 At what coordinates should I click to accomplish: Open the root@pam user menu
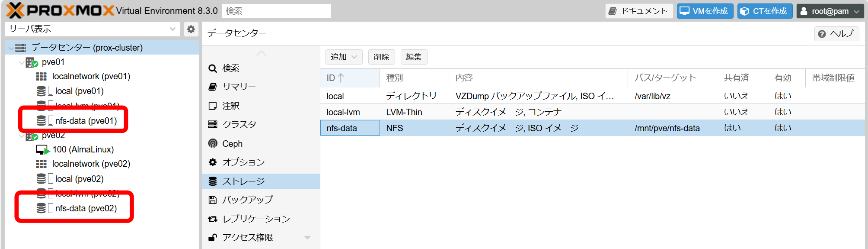tap(830, 11)
